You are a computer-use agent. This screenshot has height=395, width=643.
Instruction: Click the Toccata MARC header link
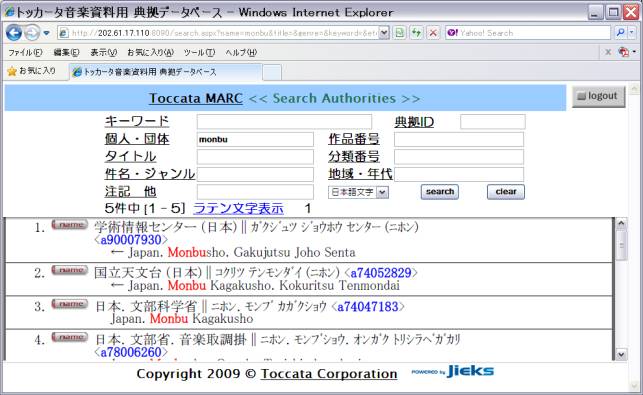click(x=196, y=98)
